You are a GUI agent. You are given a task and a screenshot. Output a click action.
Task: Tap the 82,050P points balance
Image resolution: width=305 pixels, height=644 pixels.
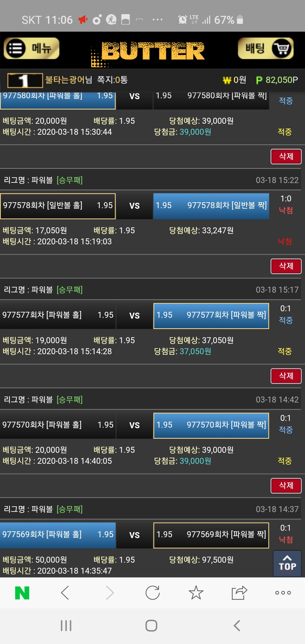coord(277,80)
